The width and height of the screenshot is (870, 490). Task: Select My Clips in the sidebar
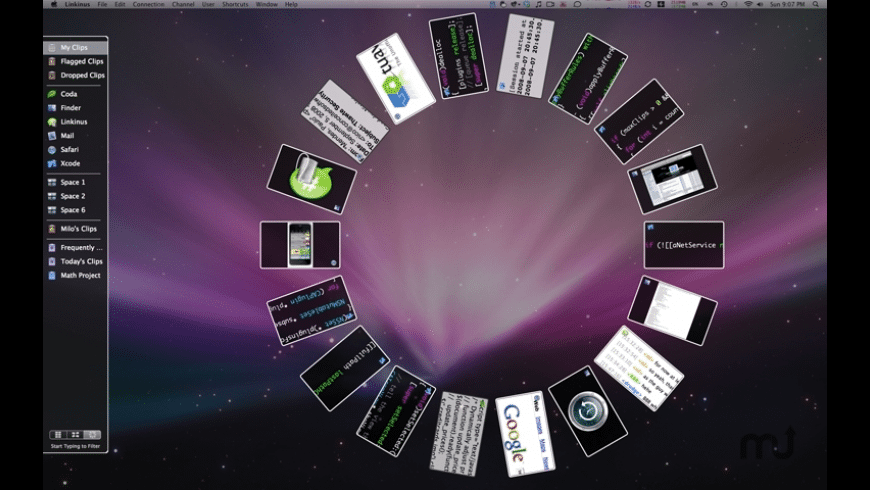[x=75, y=47]
